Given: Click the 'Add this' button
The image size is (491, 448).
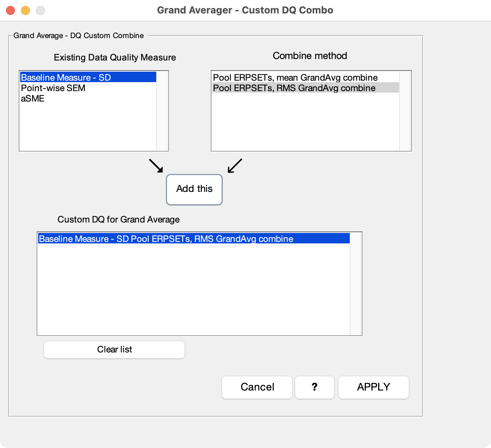Looking at the screenshot, I should [x=194, y=189].
